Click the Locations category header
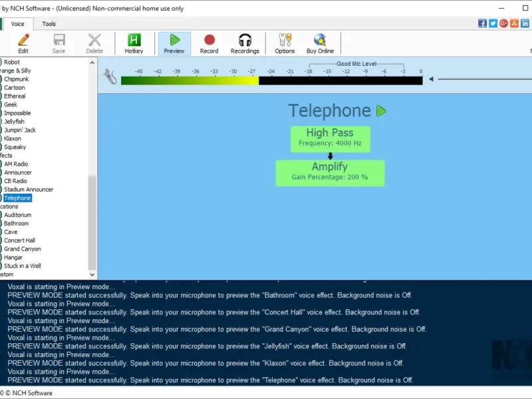532x399 pixels. point(9,206)
